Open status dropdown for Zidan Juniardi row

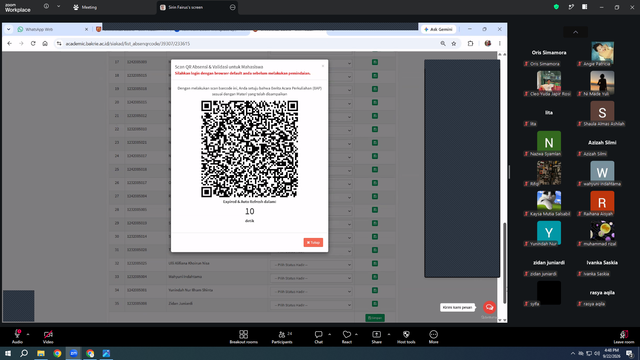tap(311, 305)
